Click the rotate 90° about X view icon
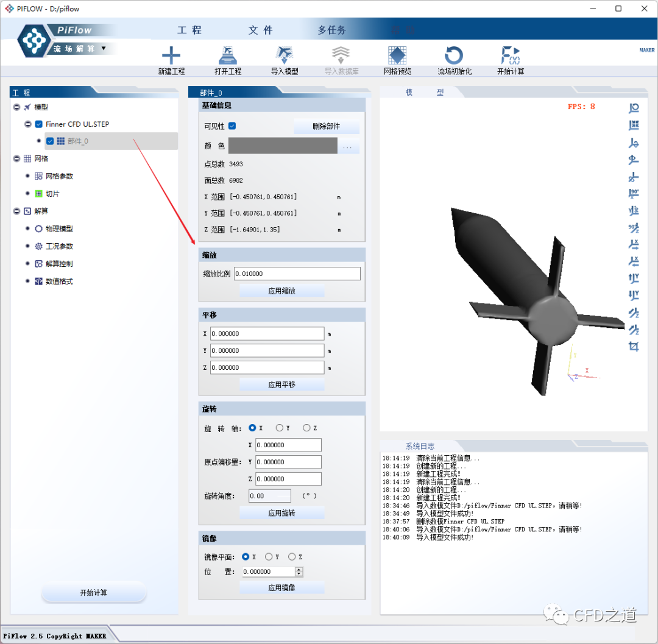 (634, 194)
